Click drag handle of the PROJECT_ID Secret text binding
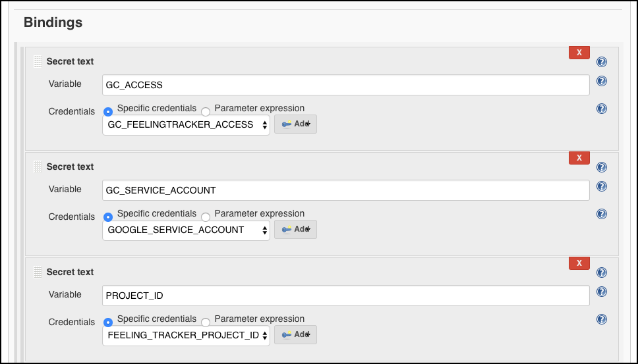Screen dimensions: 638x364 coord(38,273)
